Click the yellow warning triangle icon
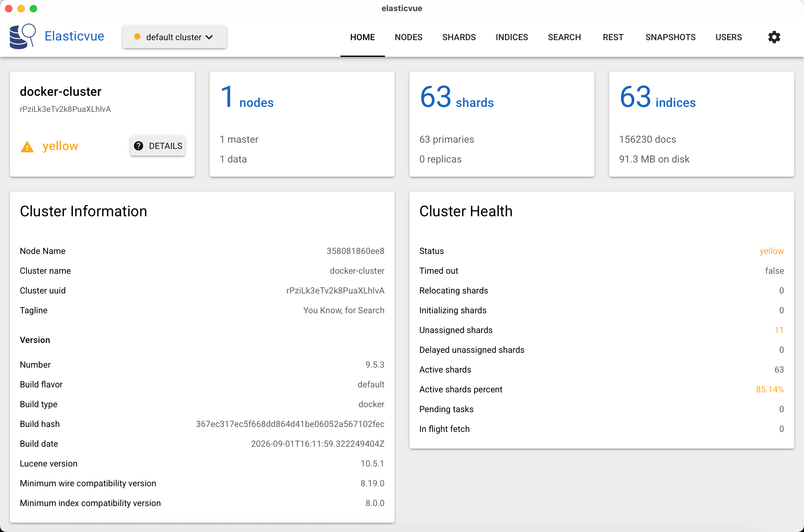This screenshot has width=804, height=532. [x=27, y=146]
